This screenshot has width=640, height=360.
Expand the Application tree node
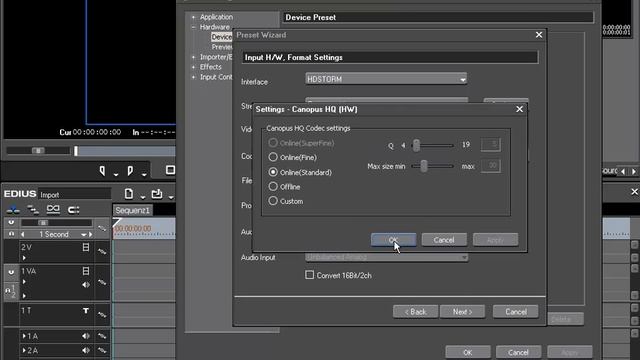pyautogui.click(x=193, y=17)
